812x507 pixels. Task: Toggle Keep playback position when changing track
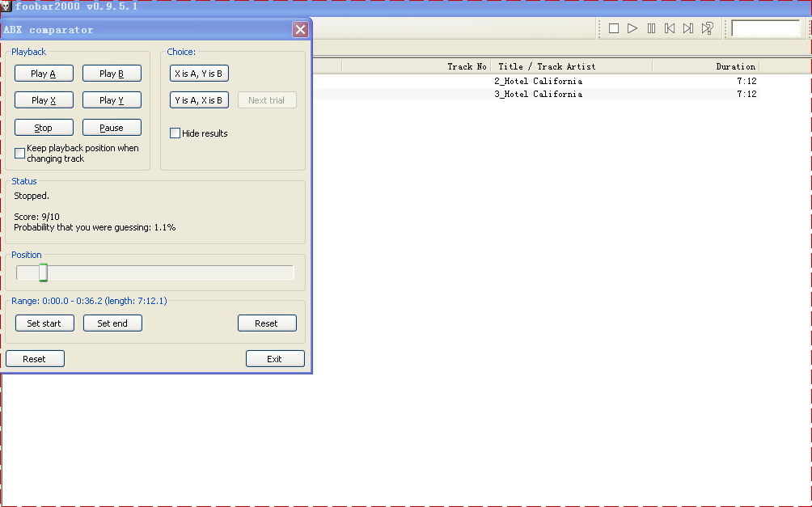[x=19, y=154]
